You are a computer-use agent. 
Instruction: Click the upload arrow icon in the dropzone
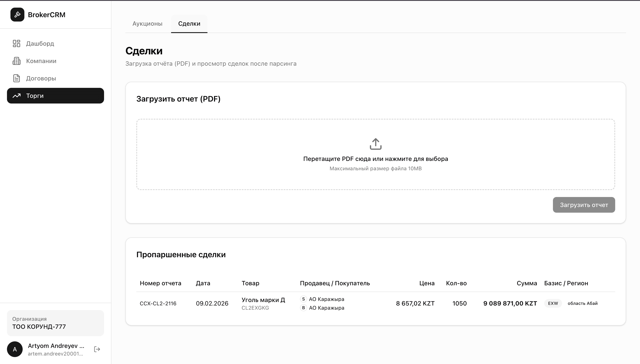pos(376,144)
